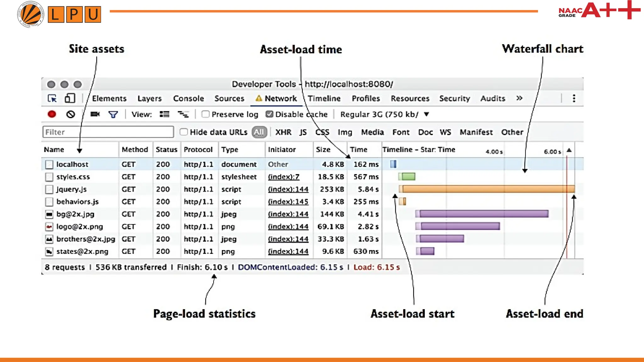Click the (index):7 initiator link
The image size is (644, 362).
coord(283,177)
